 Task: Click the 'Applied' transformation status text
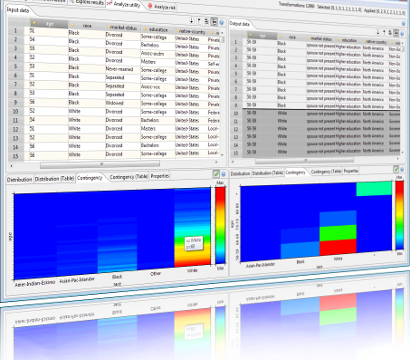pos(385,11)
